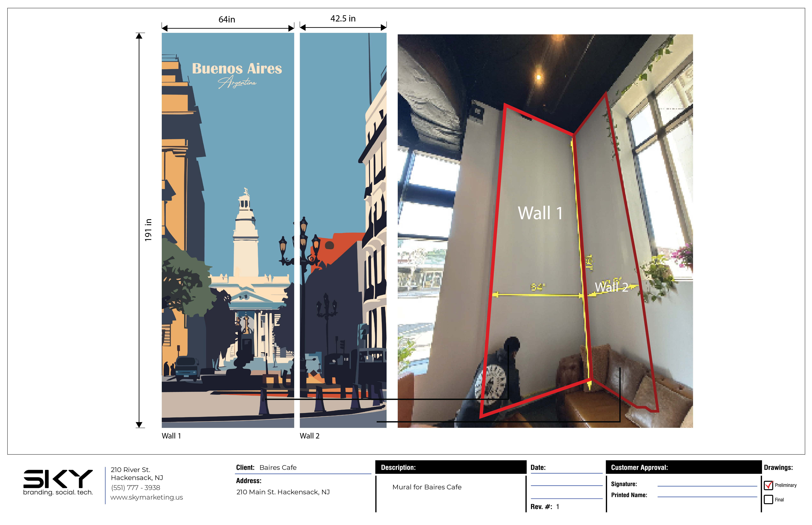Click the white Wall 2 label in photo

(611, 287)
